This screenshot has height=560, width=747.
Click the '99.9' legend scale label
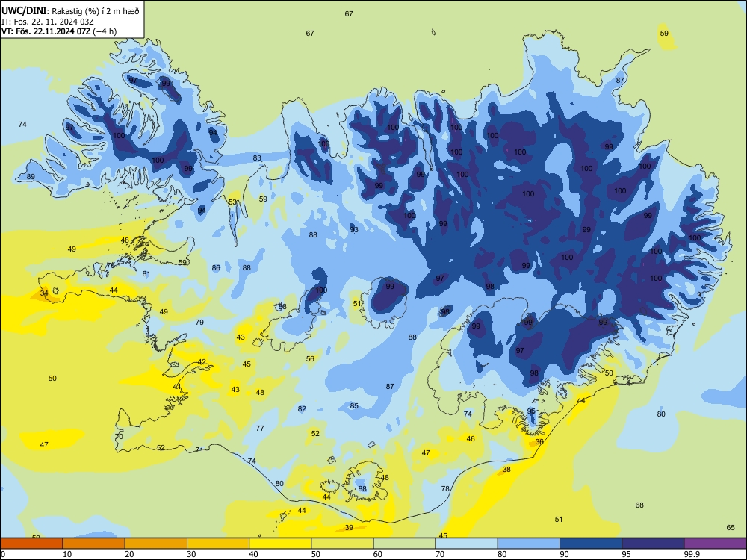click(x=692, y=554)
